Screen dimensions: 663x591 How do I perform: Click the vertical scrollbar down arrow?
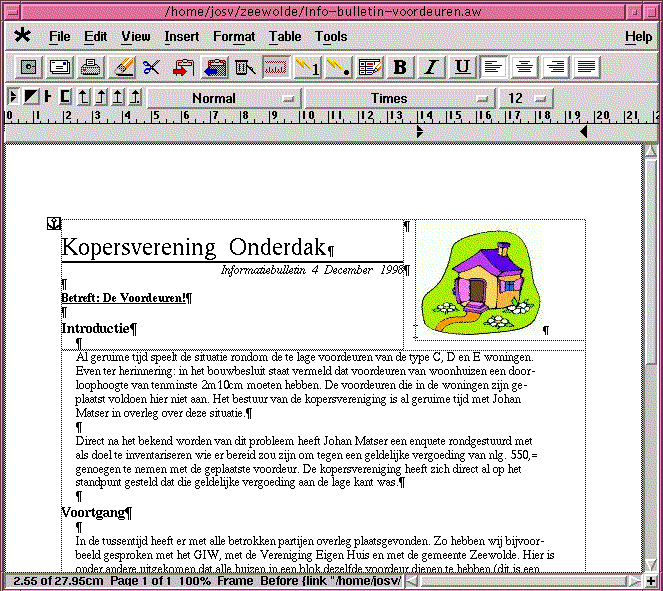point(651,565)
